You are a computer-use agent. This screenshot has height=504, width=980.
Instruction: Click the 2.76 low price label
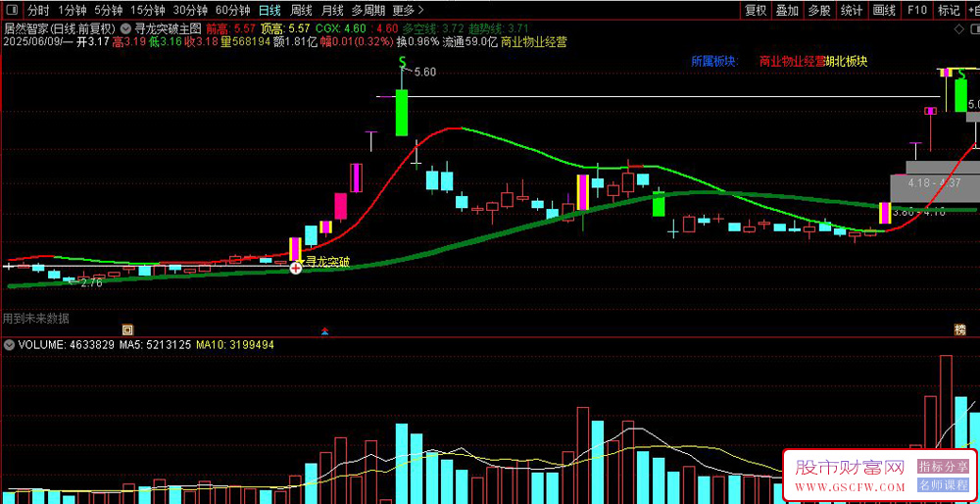click(x=91, y=282)
